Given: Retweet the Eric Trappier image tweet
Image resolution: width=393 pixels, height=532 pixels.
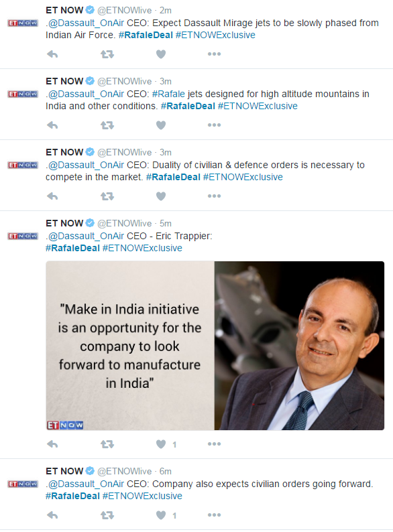Looking at the screenshot, I should (x=107, y=444).
